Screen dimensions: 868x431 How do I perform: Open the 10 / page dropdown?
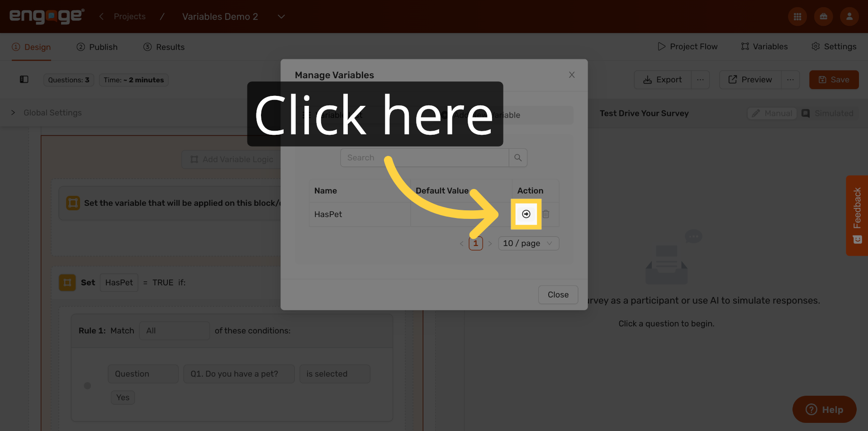[528, 243]
